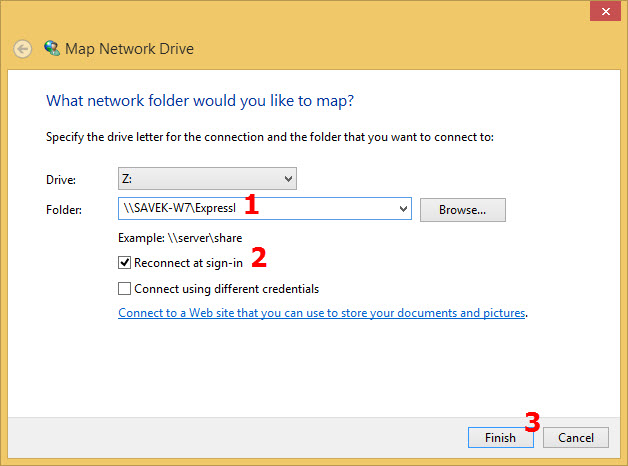Click the 'What network folder would you like to map?' heading

[200, 101]
